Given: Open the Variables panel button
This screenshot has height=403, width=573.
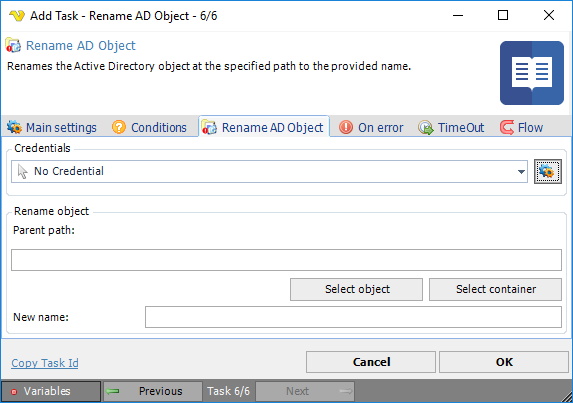Looking at the screenshot, I should coord(51,391).
